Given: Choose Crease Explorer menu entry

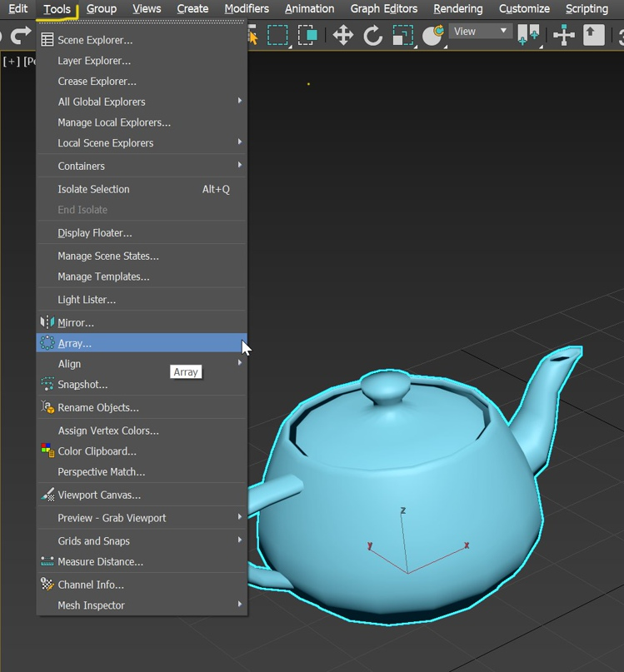Looking at the screenshot, I should click(142, 81).
